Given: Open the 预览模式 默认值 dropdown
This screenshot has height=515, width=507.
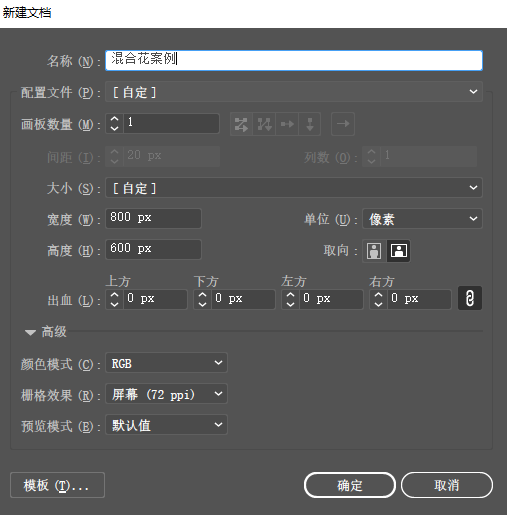Looking at the screenshot, I should [166, 425].
